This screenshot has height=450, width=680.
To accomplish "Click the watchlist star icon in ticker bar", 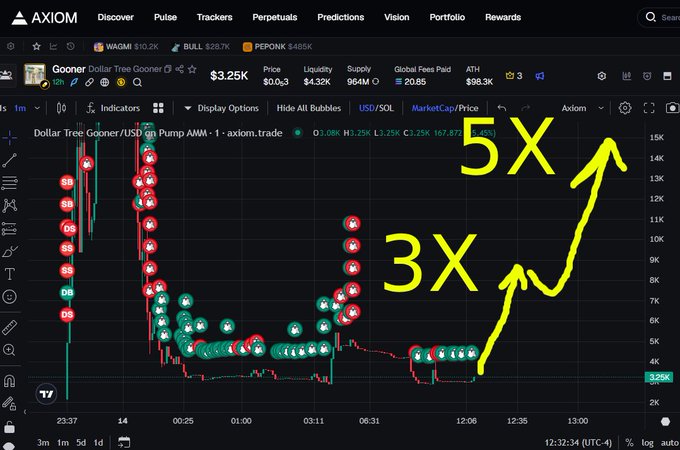I will [36, 46].
